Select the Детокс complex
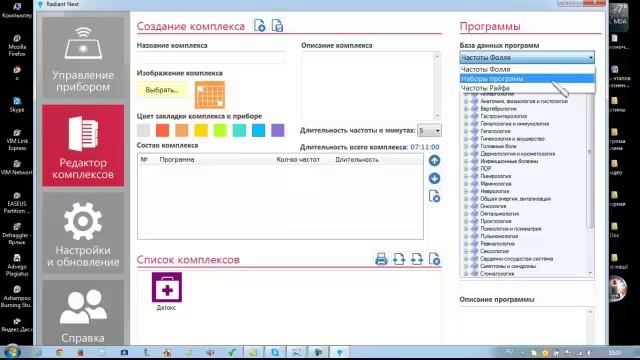 click(167, 291)
